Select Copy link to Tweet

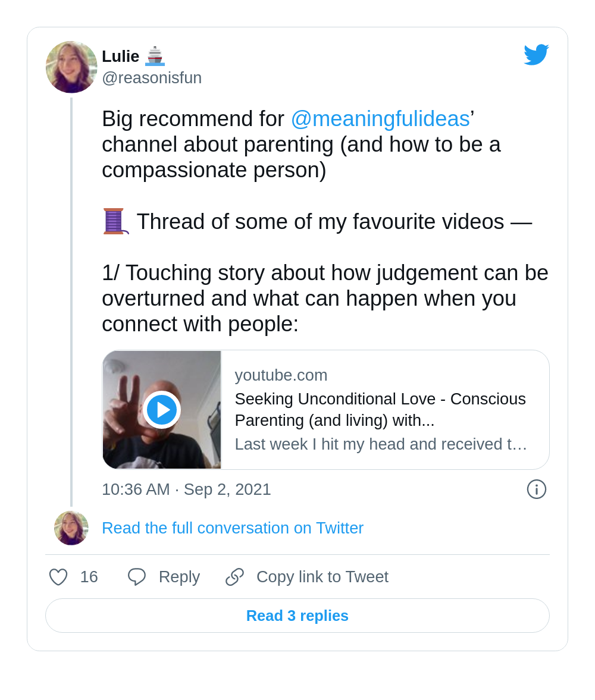tap(322, 577)
